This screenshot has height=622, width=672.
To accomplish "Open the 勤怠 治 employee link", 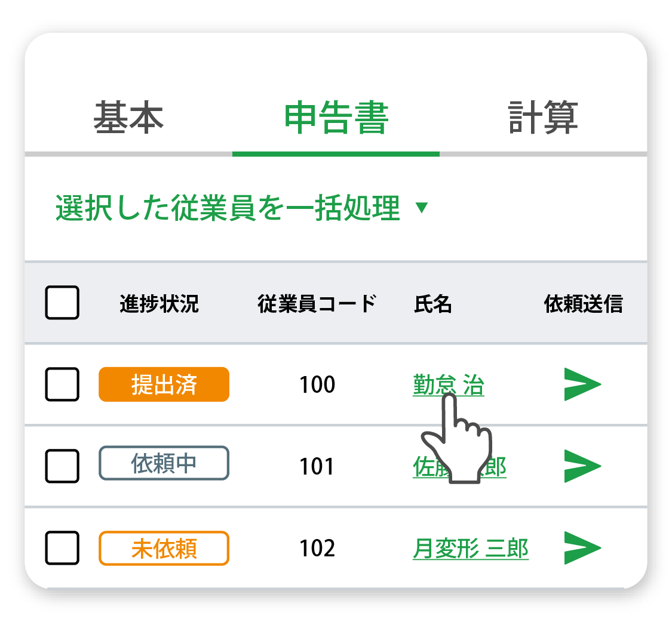I will coord(448,384).
